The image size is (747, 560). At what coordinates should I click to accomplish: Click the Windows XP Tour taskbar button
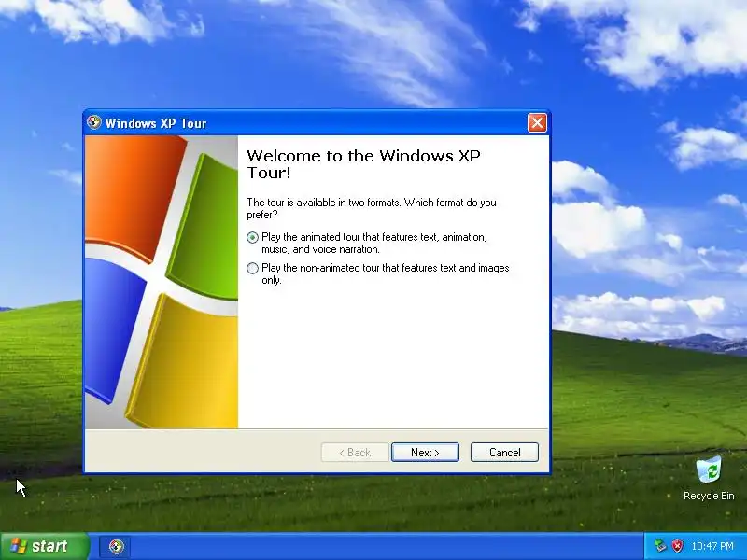115,547
